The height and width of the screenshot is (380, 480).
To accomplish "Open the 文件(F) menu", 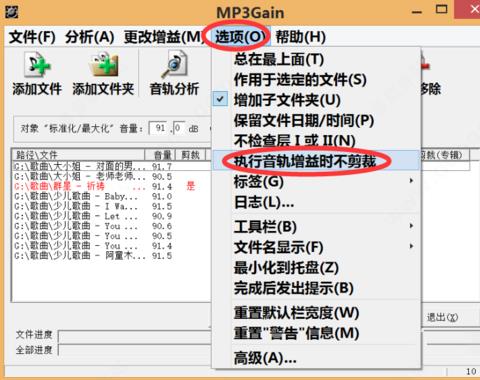I will (x=32, y=37).
